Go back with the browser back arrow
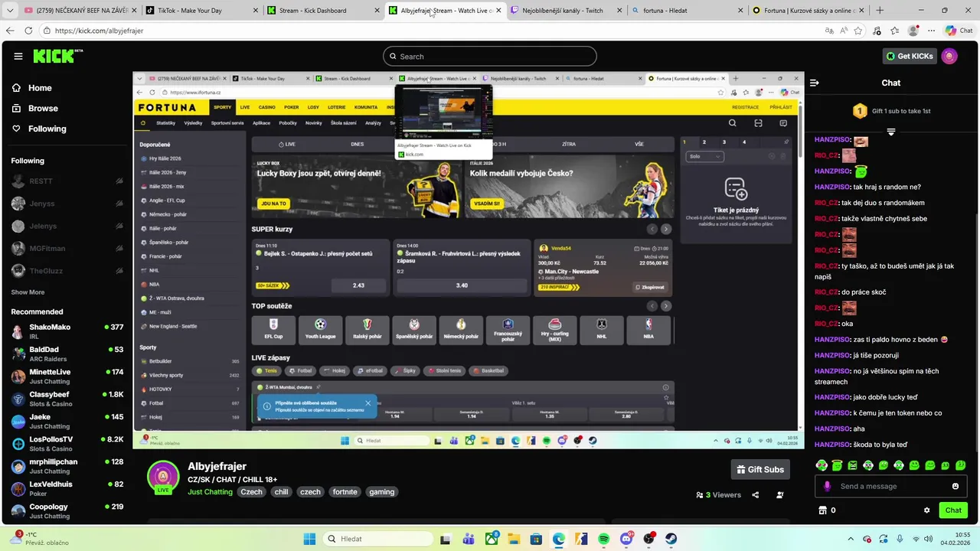980x551 pixels. [10, 31]
